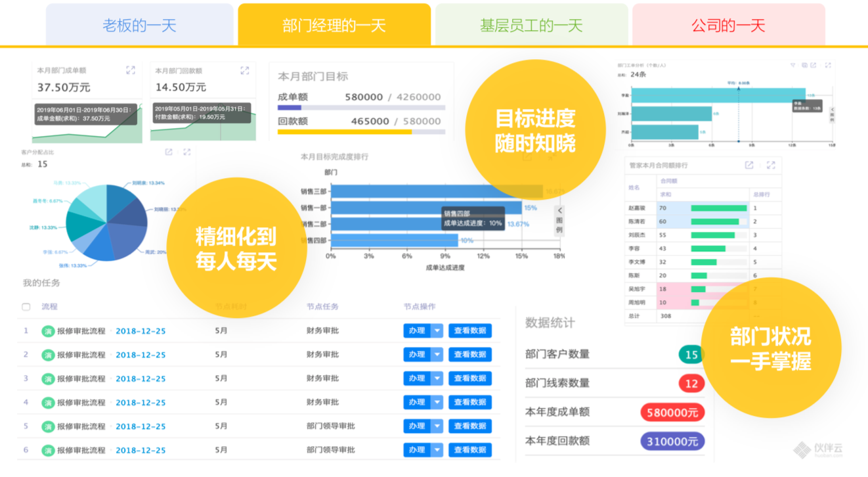Fullscreen the 客户分配占比 pie chart
Viewport: 868px width, 477px height.
[187, 152]
